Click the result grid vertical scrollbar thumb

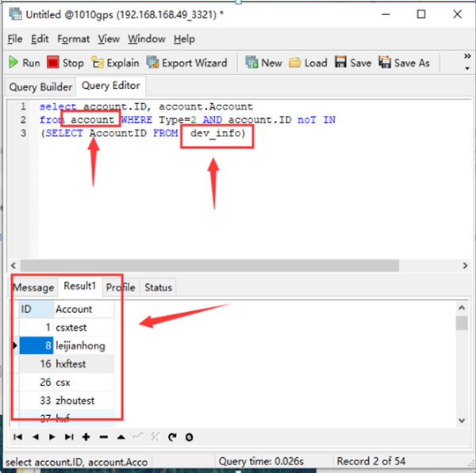coord(462,323)
